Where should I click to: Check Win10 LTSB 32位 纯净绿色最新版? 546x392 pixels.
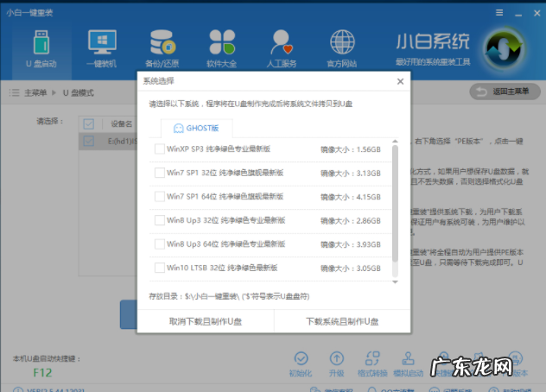(x=160, y=268)
